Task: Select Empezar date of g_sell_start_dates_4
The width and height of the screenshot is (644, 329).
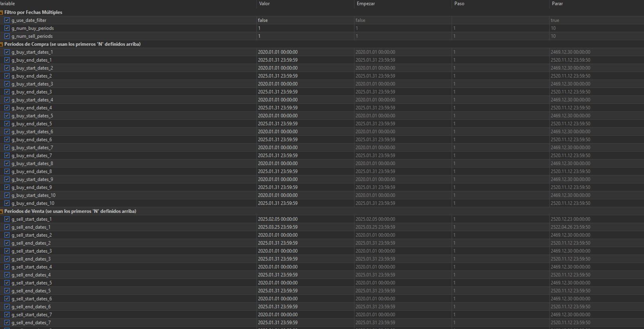Action: click(x=375, y=267)
